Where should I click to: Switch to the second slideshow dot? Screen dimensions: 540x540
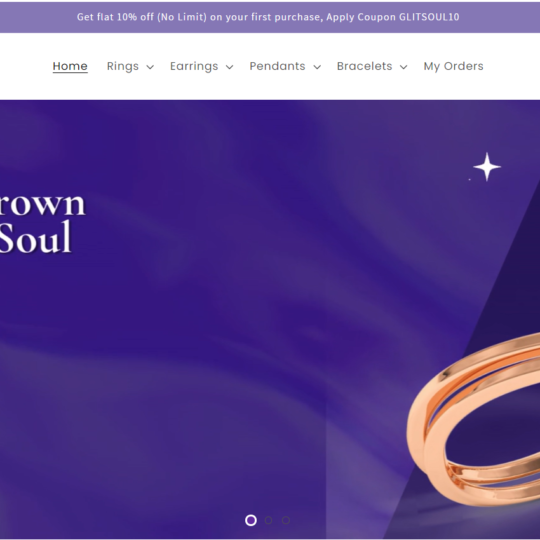pos(268,520)
